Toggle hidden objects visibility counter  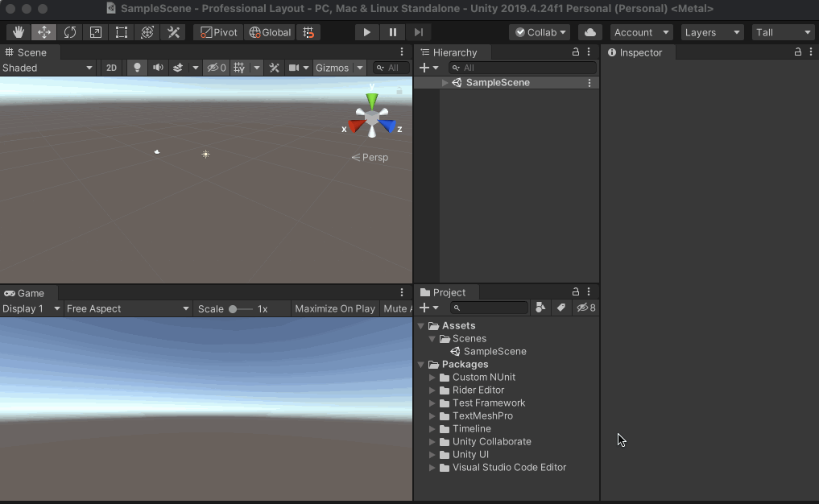[x=217, y=68]
